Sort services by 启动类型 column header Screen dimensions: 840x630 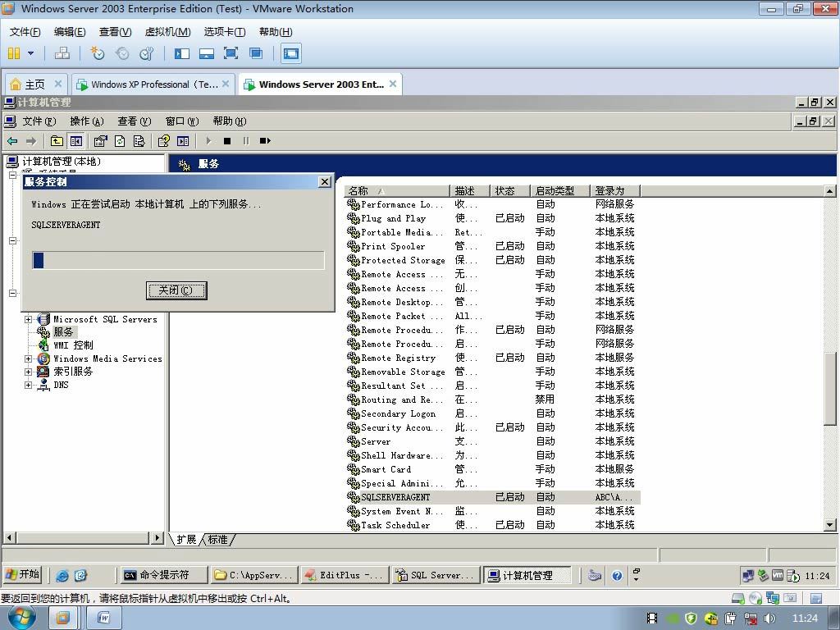(x=559, y=190)
